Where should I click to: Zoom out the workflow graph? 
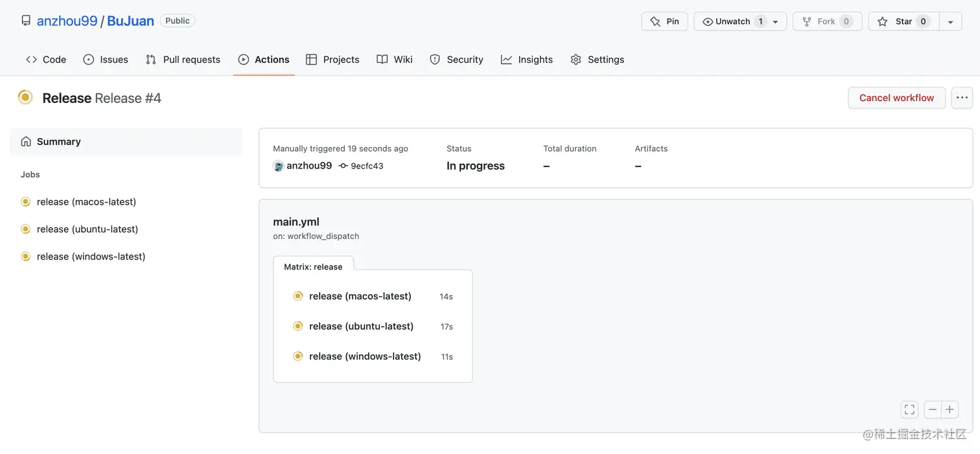933,409
